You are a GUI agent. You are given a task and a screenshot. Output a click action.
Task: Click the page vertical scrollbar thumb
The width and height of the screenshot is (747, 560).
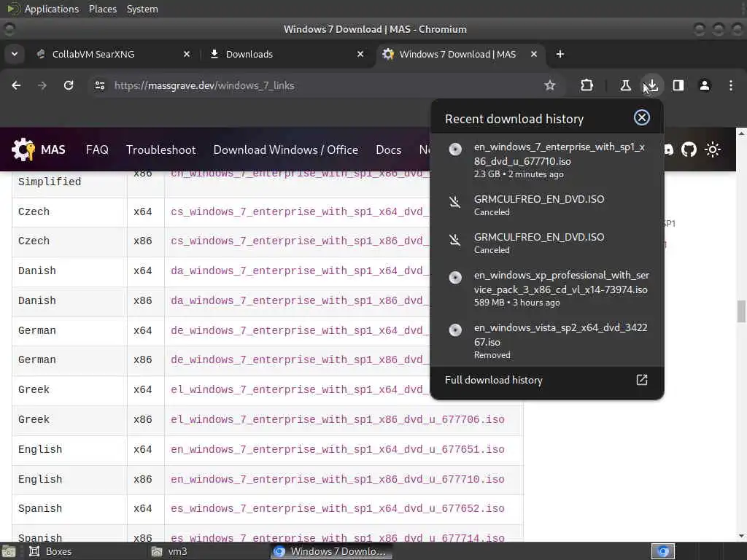click(x=741, y=311)
